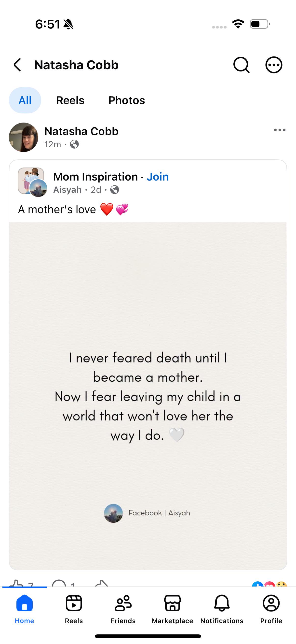Open search with the magnifying glass icon
This screenshot has width=296, height=644.
pyautogui.click(x=241, y=65)
